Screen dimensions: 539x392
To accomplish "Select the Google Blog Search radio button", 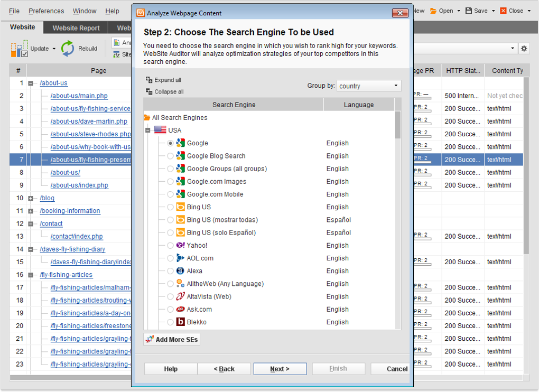I will pyautogui.click(x=170, y=156).
